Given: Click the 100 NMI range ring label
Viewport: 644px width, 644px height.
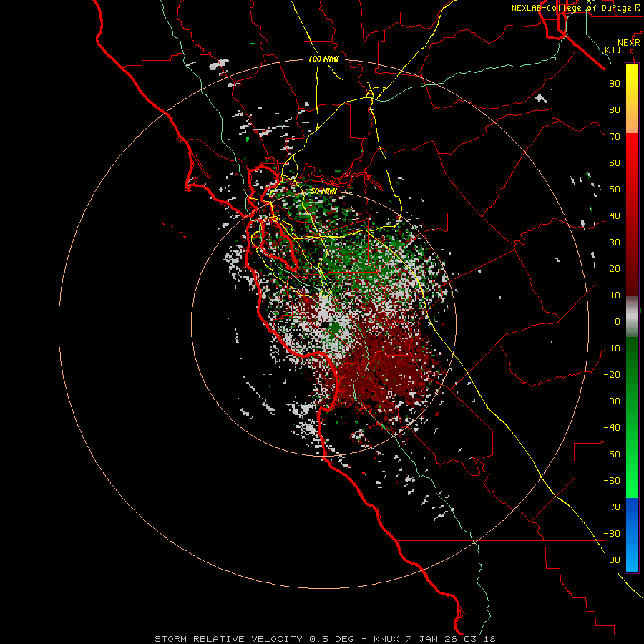Looking at the screenshot, I should [x=323, y=59].
